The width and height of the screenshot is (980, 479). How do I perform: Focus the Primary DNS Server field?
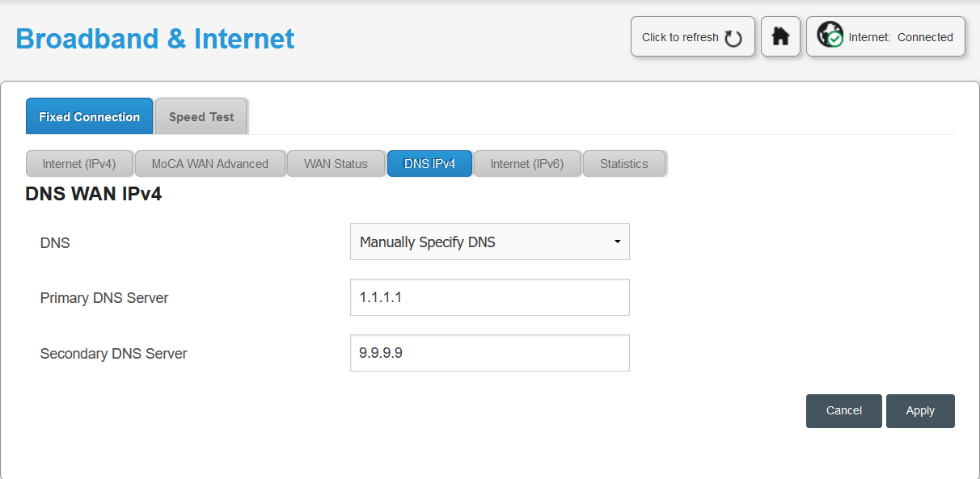(x=490, y=297)
